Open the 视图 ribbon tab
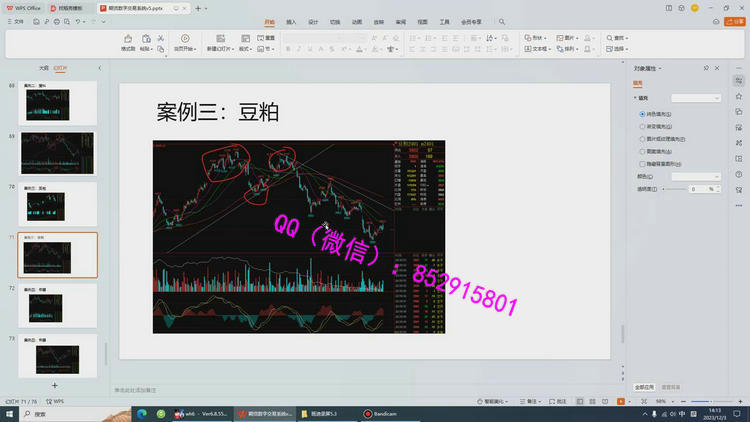 tap(422, 21)
